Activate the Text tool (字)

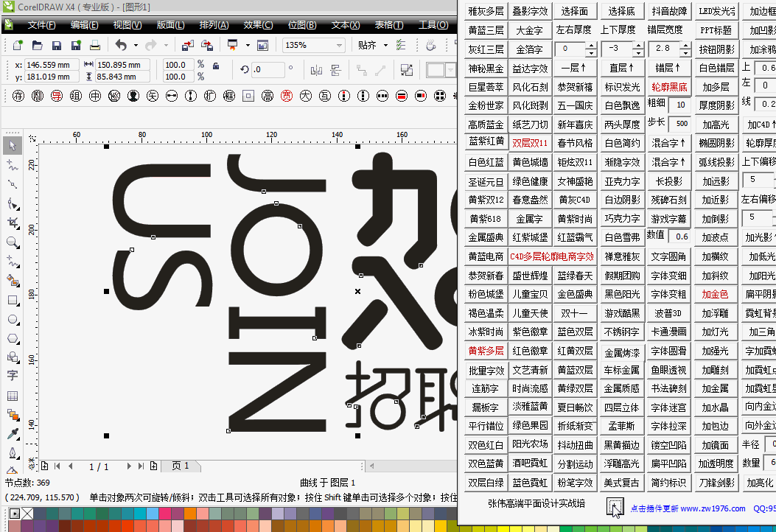click(13, 376)
